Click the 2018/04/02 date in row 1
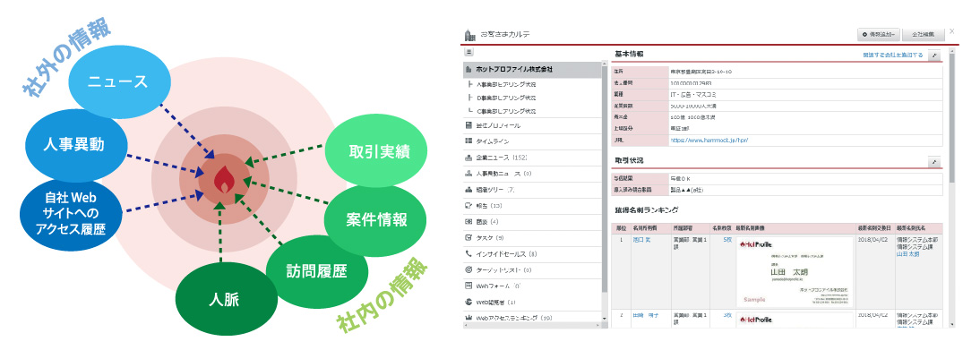The height and width of the screenshot is (350, 980). click(873, 240)
